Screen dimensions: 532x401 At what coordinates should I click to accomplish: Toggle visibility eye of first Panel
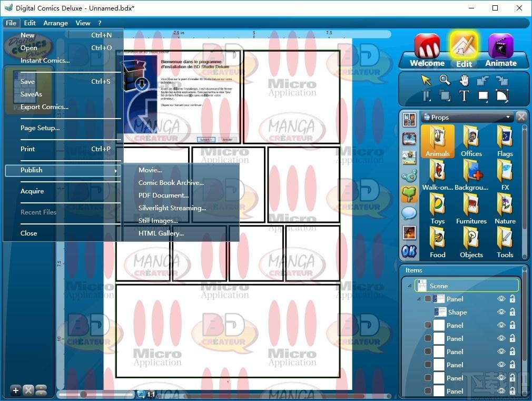(501, 299)
